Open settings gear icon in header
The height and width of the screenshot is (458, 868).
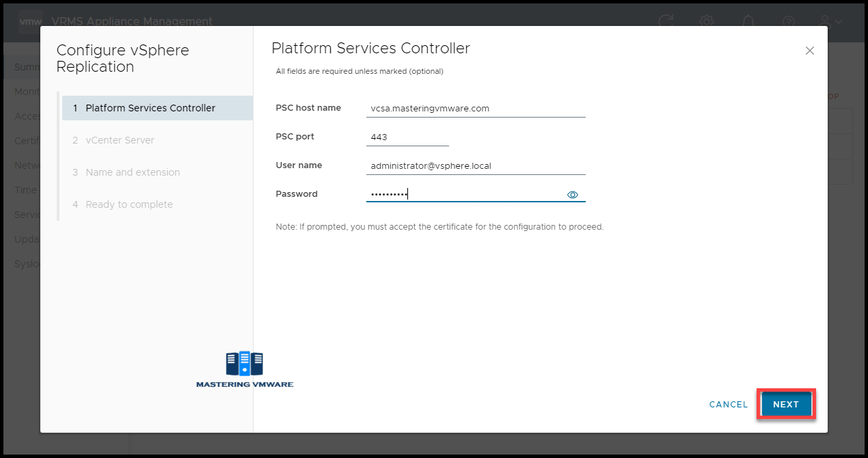[x=707, y=21]
